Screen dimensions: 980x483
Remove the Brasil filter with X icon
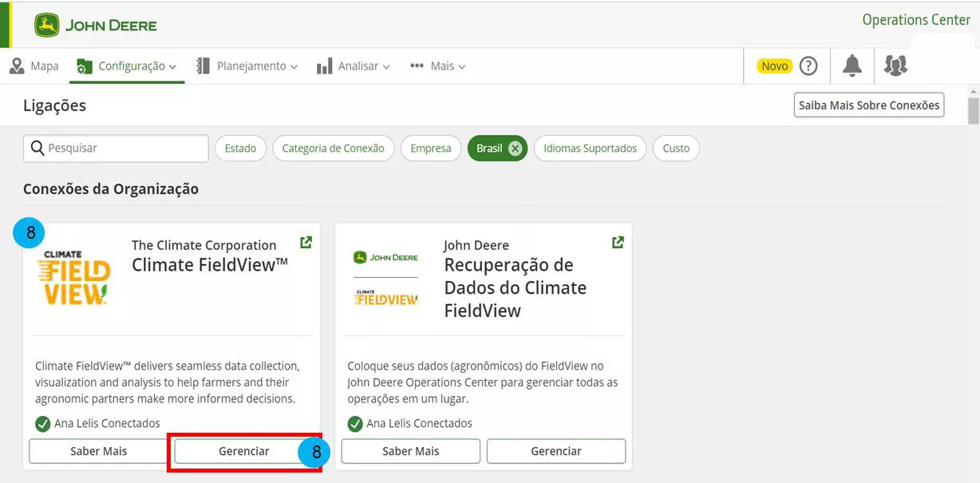[516, 148]
